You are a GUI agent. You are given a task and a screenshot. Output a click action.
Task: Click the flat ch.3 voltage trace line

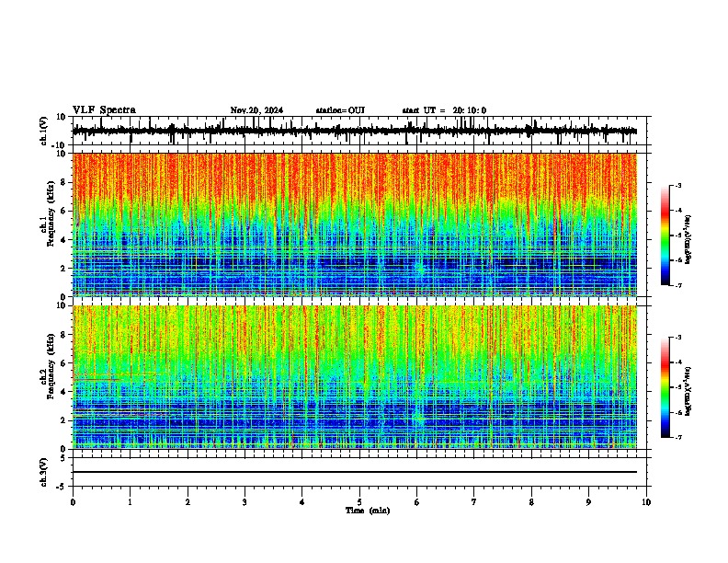(x=355, y=472)
